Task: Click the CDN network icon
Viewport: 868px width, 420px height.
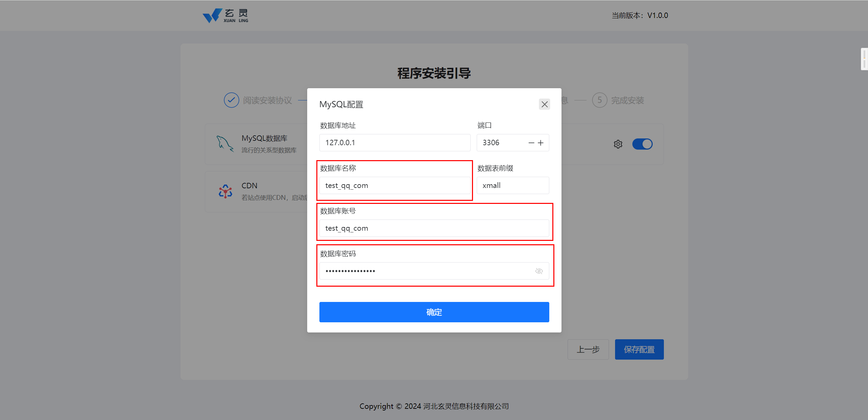Action: [225, 191]
